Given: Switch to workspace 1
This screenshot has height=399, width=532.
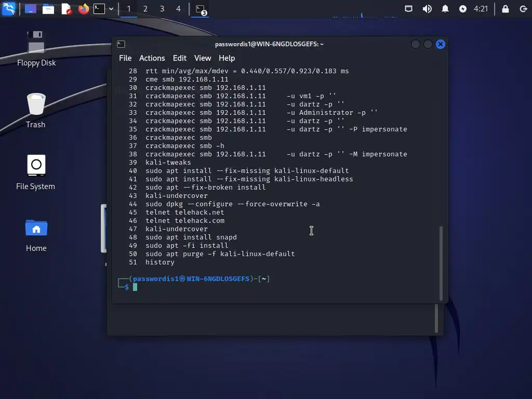Looking at the screenshot, I should [129, 9].
